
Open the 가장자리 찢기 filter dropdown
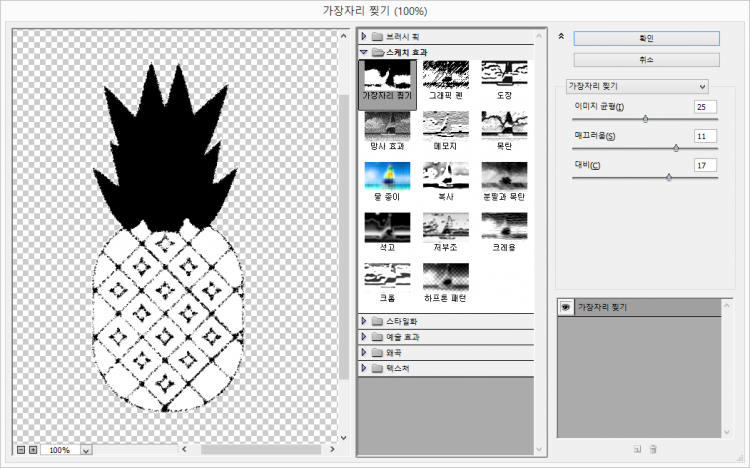pyautogui.click(x=636, y=86)
